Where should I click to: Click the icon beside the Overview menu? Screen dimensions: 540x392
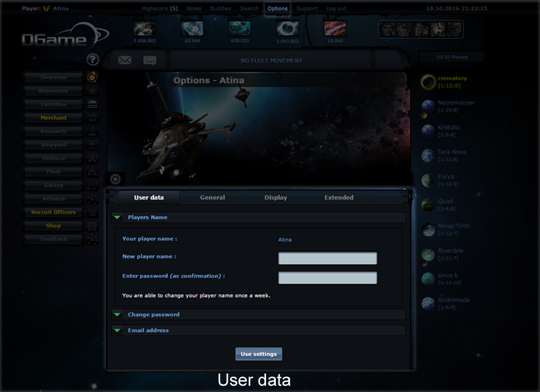(x=92, y=77)
